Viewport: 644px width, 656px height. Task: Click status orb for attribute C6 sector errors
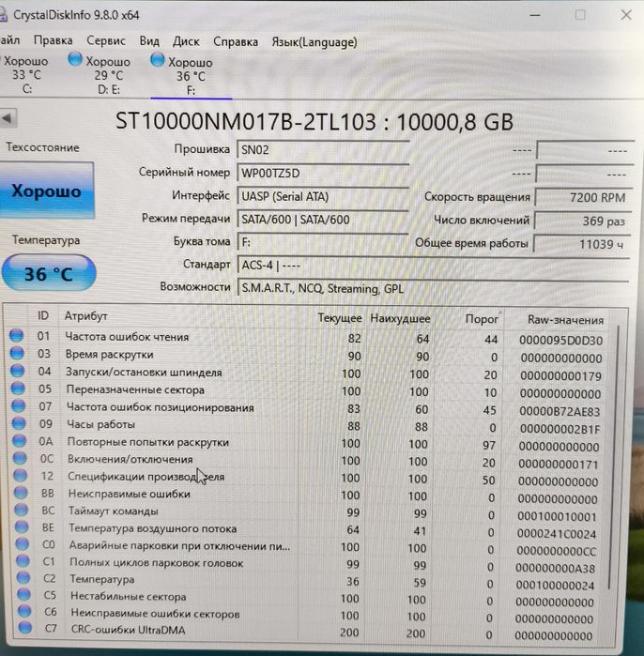point(24,611)
